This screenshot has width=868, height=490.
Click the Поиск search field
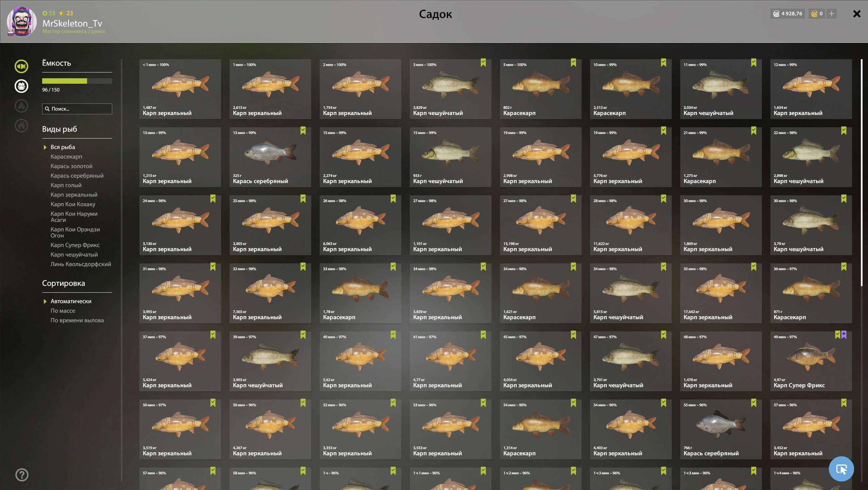point(77,109)
